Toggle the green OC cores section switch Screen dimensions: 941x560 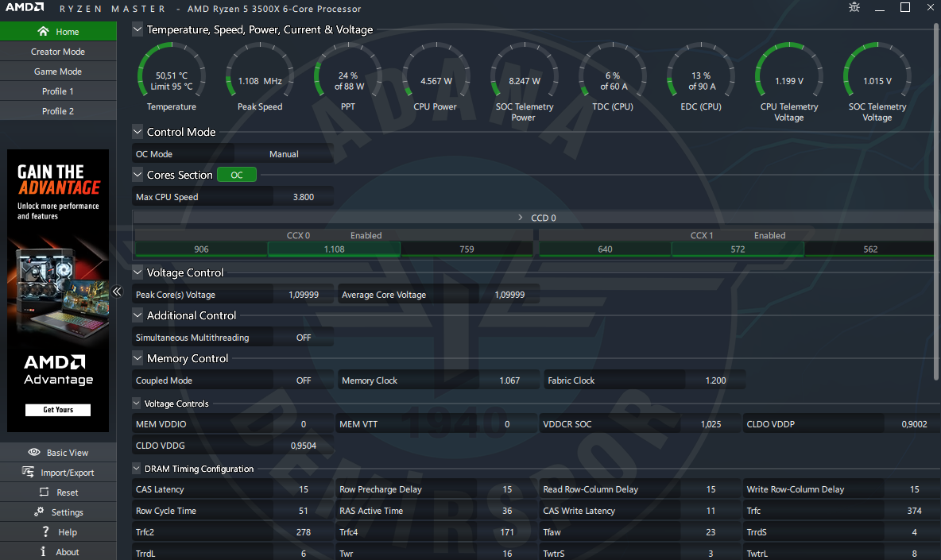click(x=237, y=175)
